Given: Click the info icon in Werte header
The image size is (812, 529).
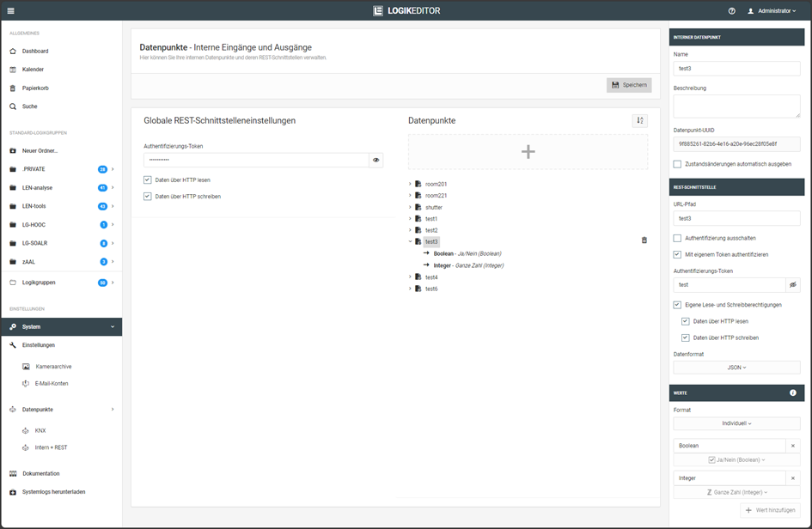Looking at the screenshot, I should coord(792,392).
